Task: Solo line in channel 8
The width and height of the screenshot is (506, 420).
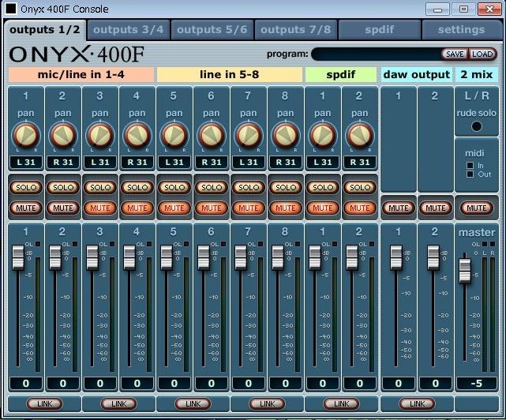Action: pyautogui.click(x=286, y=187)
